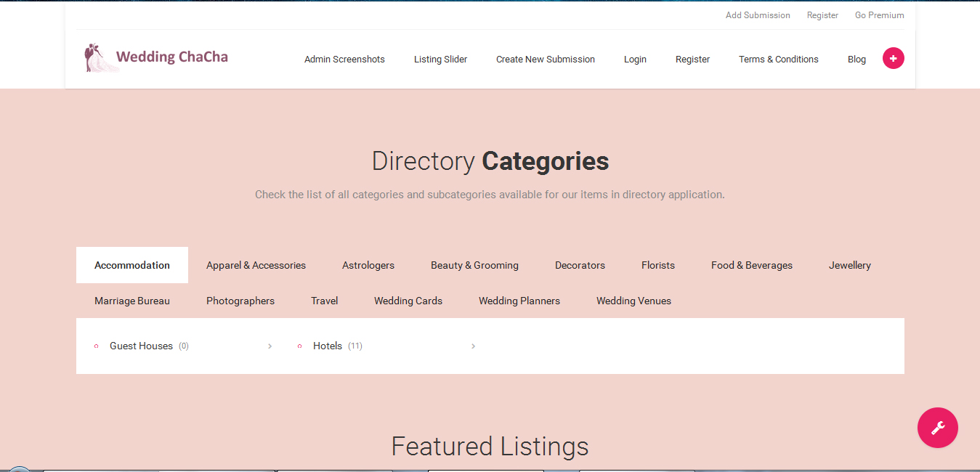This screenshot has width=980, height=472.
Task: Select the Florists category tab
Action: (x=657, y=265)
